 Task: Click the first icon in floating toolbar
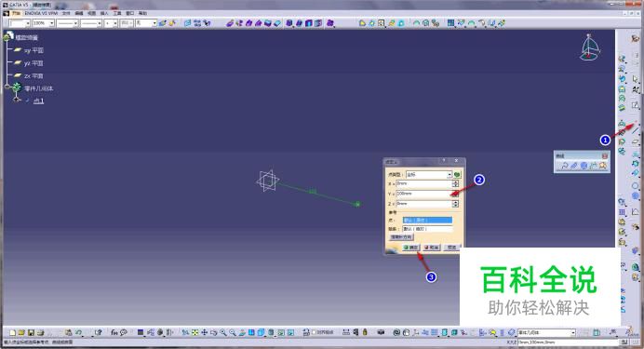(565, 166)
